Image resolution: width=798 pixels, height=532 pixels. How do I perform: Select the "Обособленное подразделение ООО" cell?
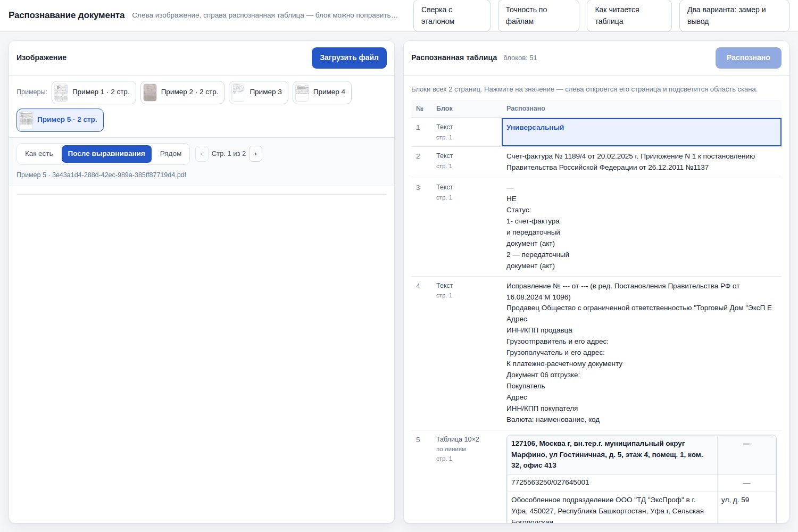tap(612, 508)
